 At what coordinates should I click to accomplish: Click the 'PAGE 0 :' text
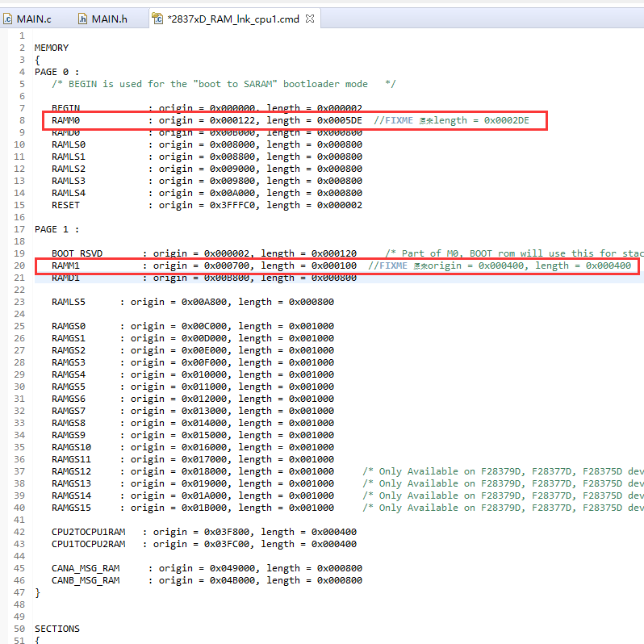click(x=56, y=72)
